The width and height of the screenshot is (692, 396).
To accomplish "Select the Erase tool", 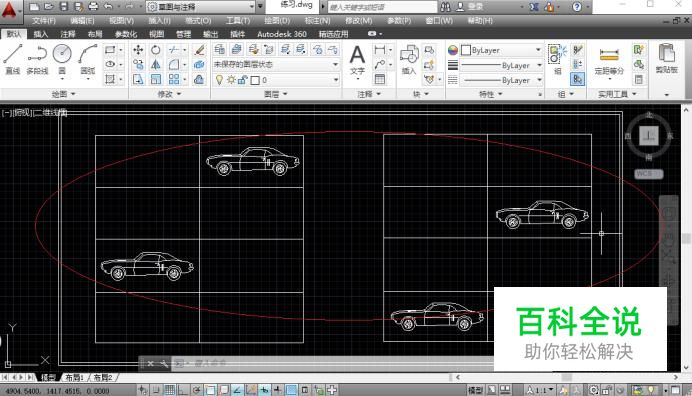I will coord(199,50).
